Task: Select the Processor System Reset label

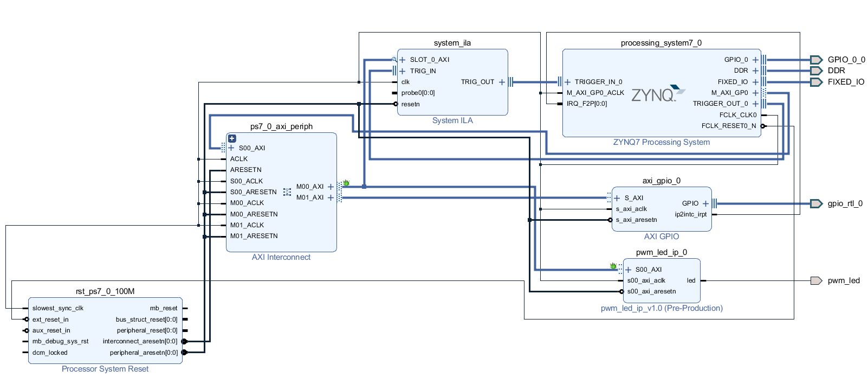Action: tap(105, 369)
